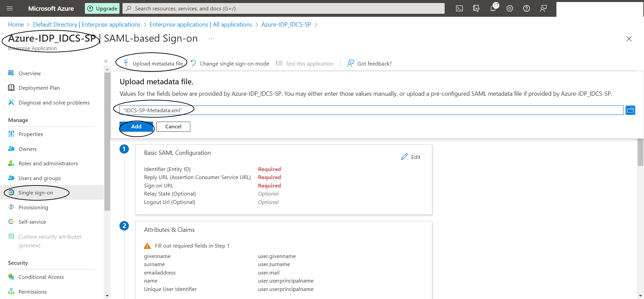Screen dimensions: 644x299
Task: Open Self-service
Action: pyautogui.click(x=32, y=222)
